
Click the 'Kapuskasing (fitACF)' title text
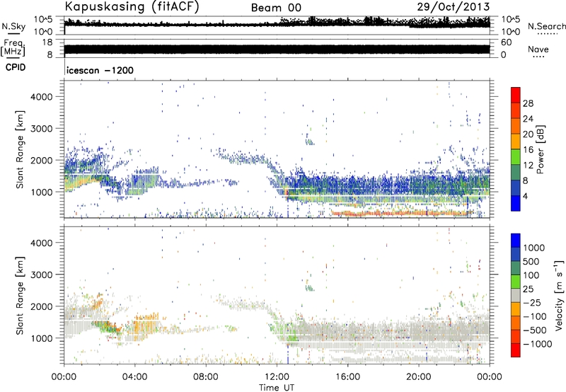pyautogui.click(x=132, y=6)
